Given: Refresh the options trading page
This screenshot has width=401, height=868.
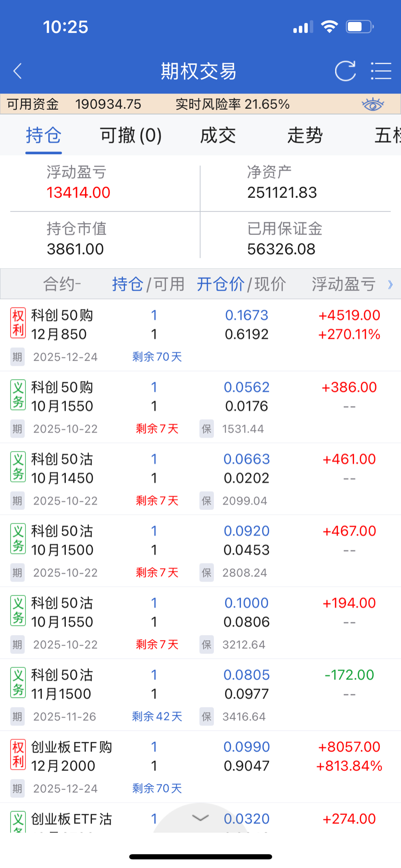Looking at the screenshot, I should point(345,71).
